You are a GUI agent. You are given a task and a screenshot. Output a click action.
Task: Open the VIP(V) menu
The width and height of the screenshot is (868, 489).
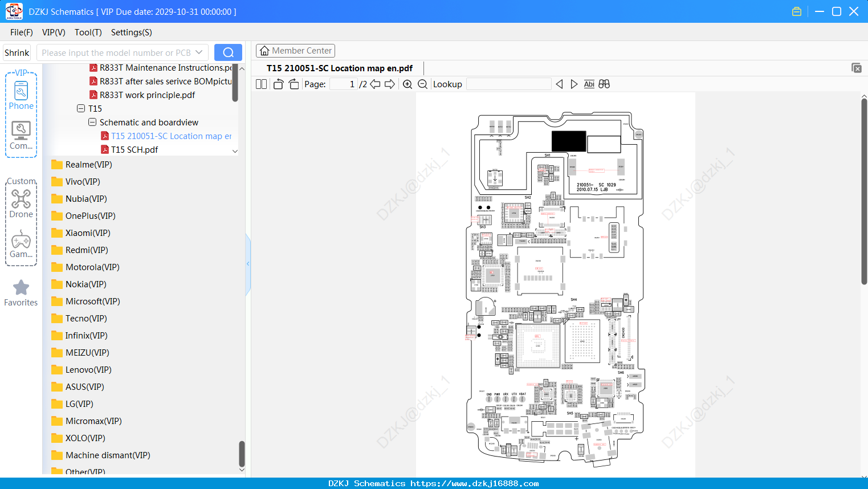(x=54, y=32)
